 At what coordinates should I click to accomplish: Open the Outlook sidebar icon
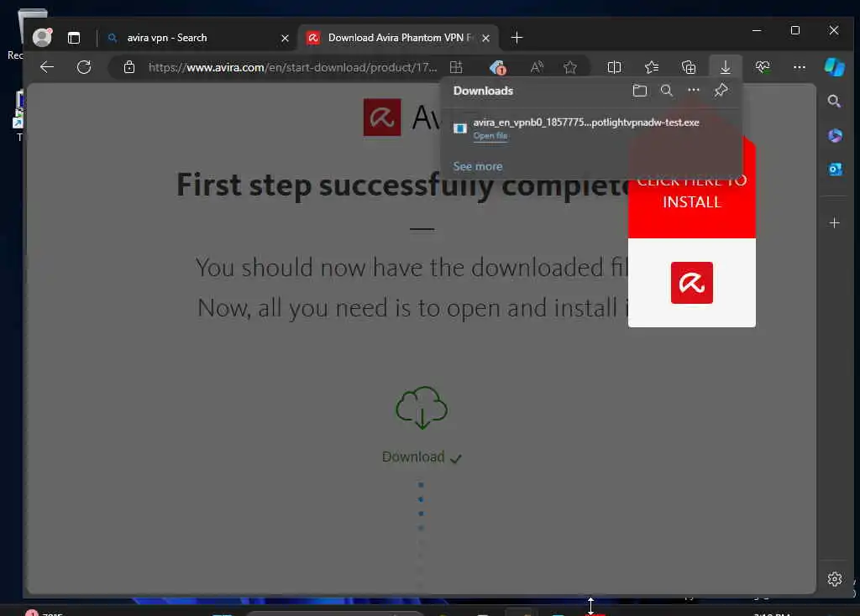(x=835, y=170)
